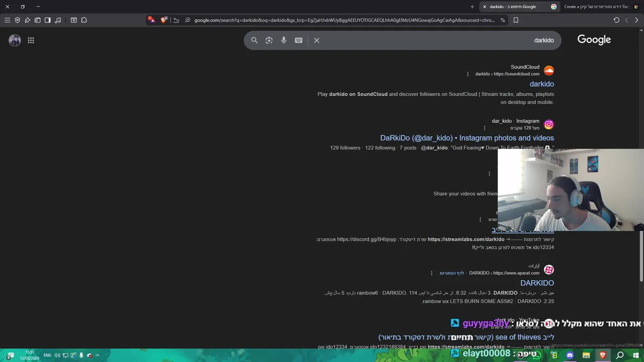Open File Explorer from the taskbar

pos(586,355)
